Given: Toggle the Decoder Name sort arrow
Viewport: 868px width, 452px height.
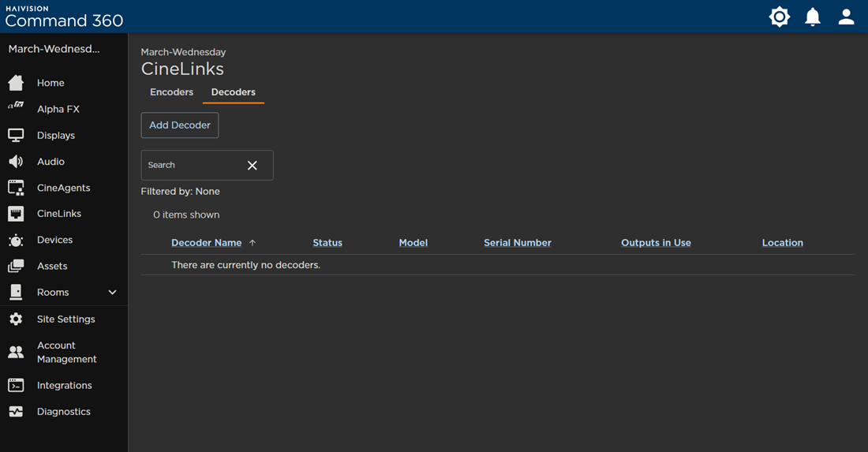Looking at the screenshot, I should pos(253,243).
